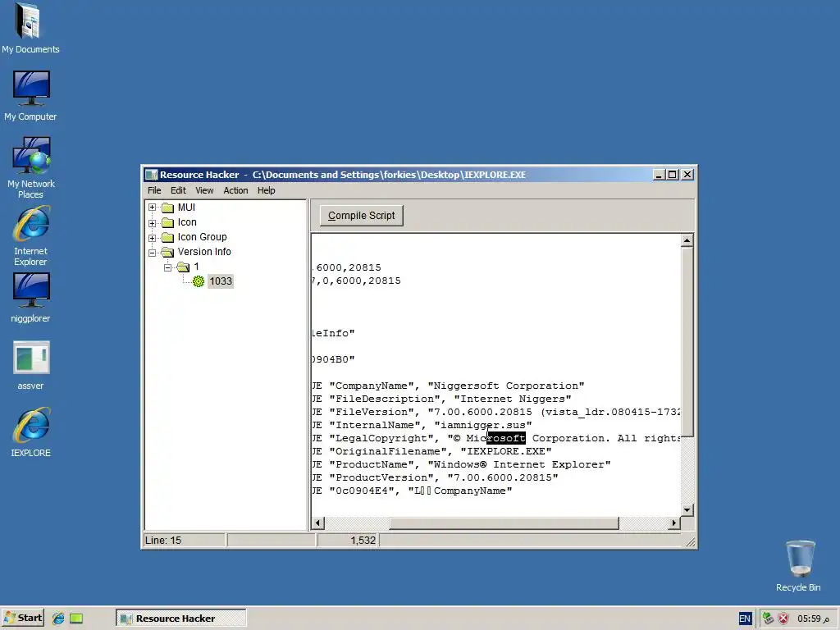Click Resource Hacker taskbar button

pyautogui.click(x=181, y=619)
